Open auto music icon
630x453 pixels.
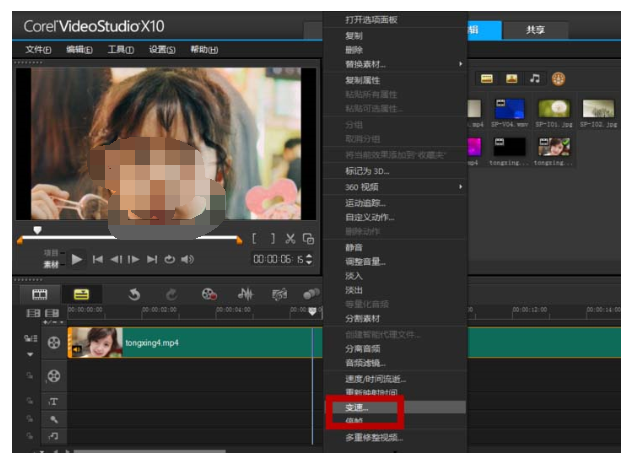pyautogui.click(x=280, y=295)
